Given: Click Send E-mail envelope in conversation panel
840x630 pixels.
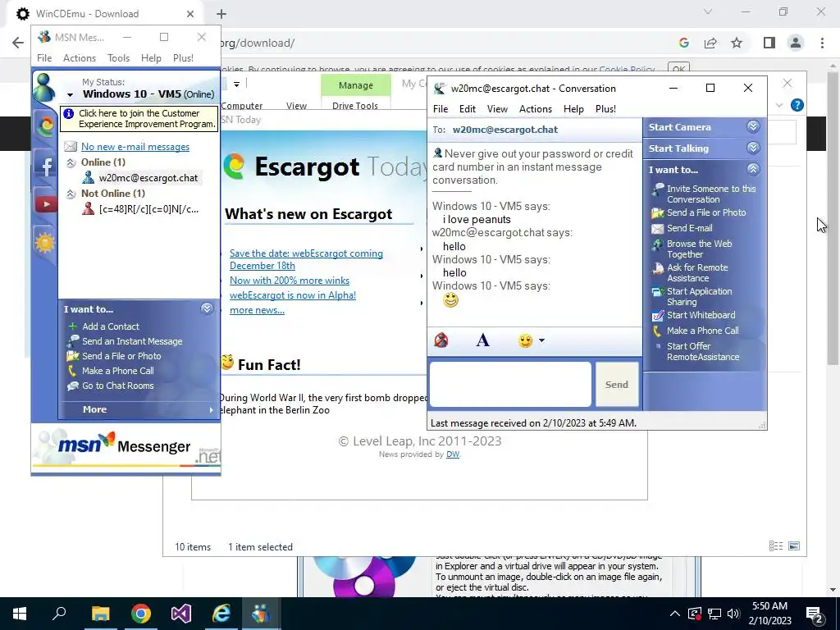Looking at the screenshot, I should pyautogui.click(x=657, y=229).
